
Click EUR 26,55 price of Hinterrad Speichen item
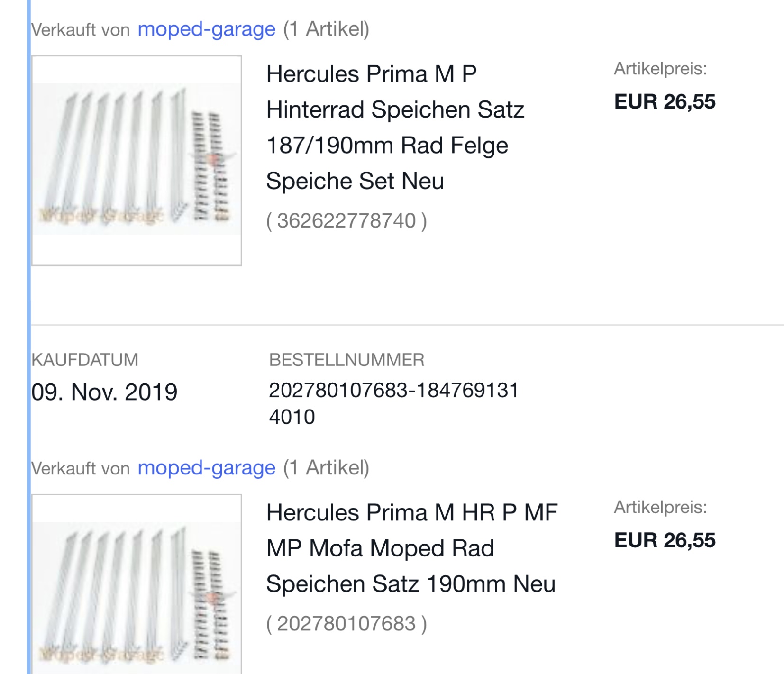point(665,102)
